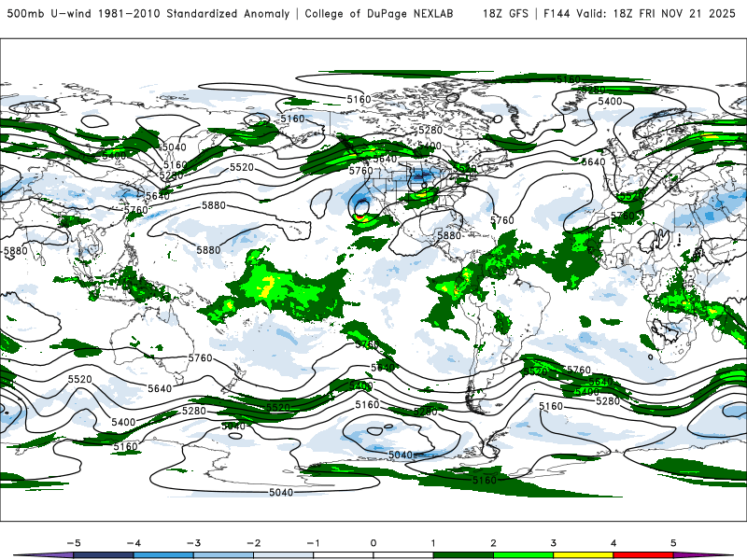Click the "5" legend tick label
This screenshot has width=747, height=560.
pos(673,543)
